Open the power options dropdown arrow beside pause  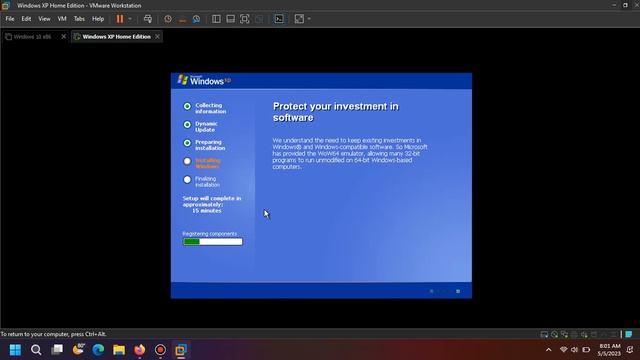coord(130,19)
